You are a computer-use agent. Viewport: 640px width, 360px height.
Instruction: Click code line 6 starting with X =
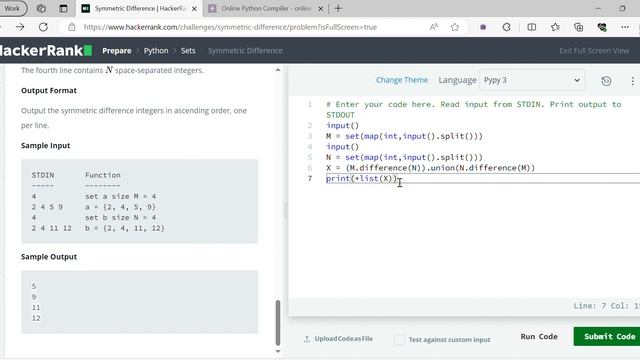point(430,168)
